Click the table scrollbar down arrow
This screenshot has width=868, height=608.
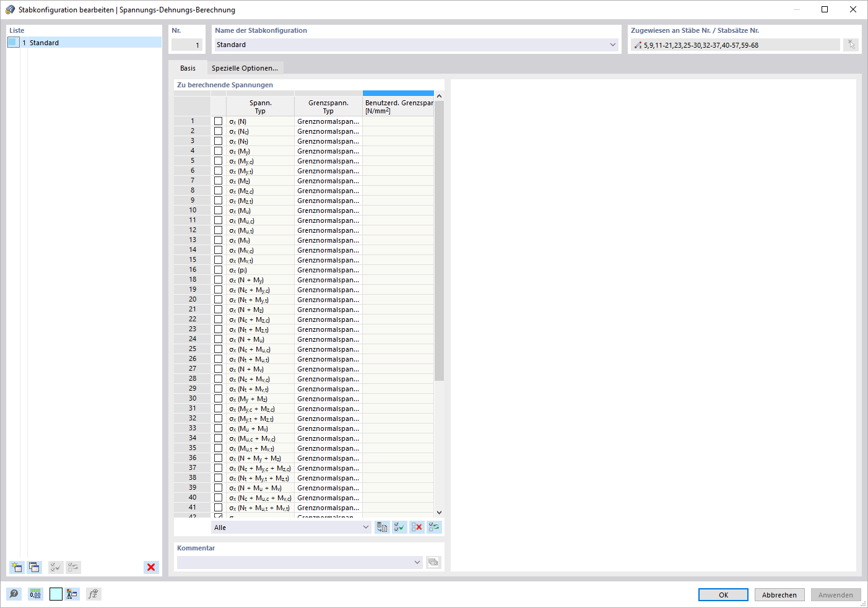point(439,512)
